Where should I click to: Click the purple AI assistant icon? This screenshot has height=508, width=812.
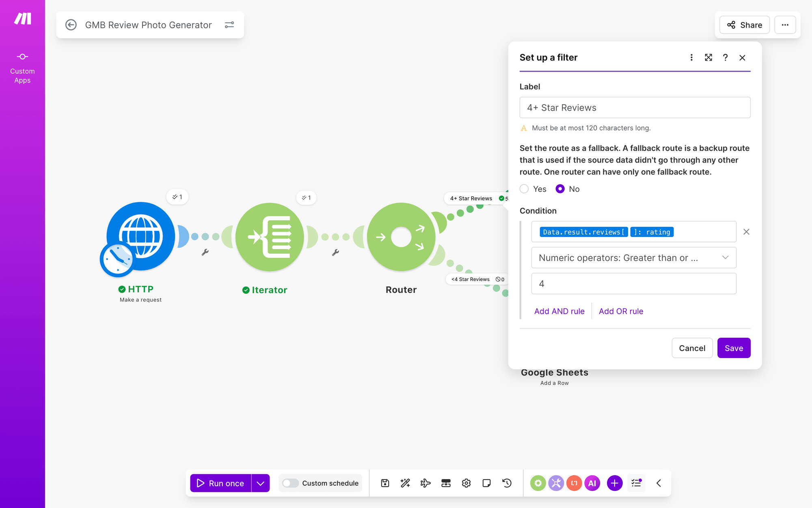(x=592, y=483)
